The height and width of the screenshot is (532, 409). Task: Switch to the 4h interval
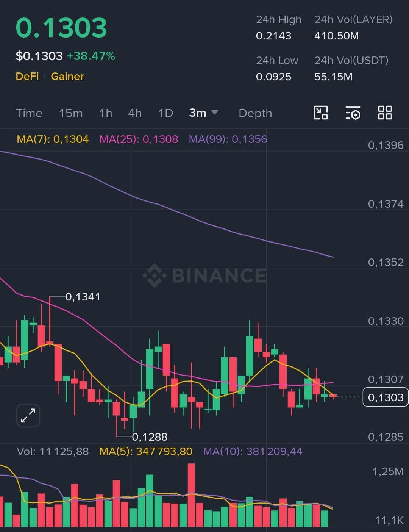coord(135,113)
